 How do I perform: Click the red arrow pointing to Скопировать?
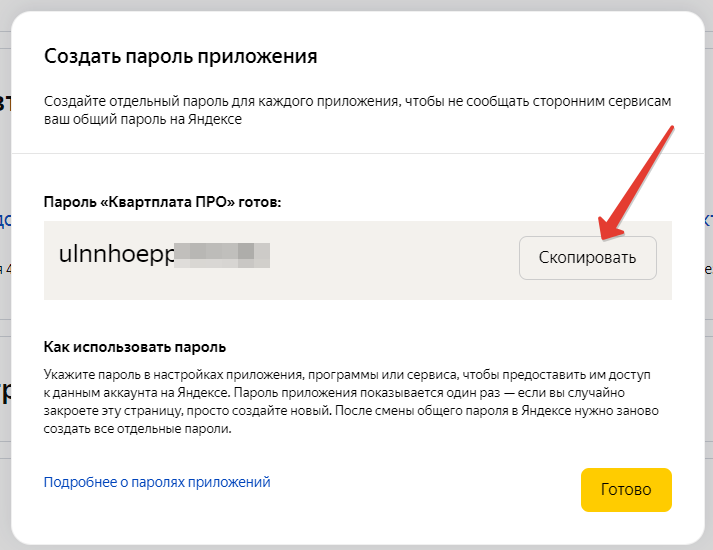(x=636, y=183)
